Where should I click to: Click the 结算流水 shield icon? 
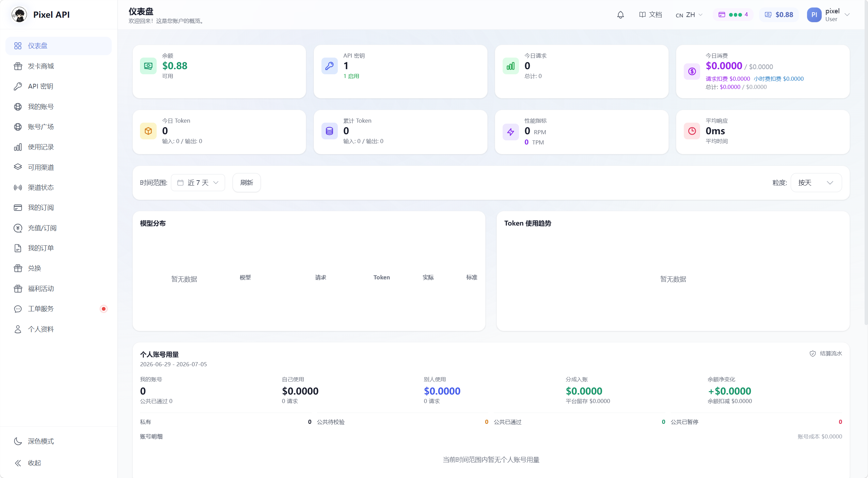tap(812, 354)
